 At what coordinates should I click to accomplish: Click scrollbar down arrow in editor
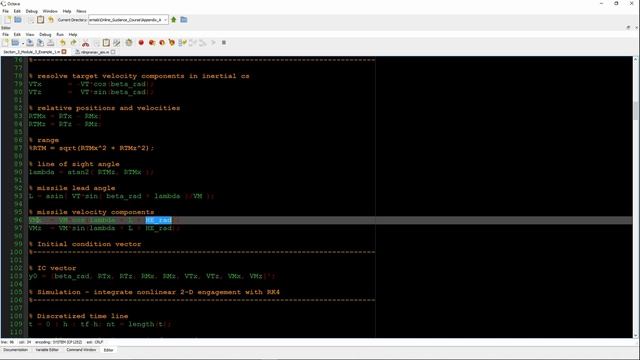tap(636, 335)
